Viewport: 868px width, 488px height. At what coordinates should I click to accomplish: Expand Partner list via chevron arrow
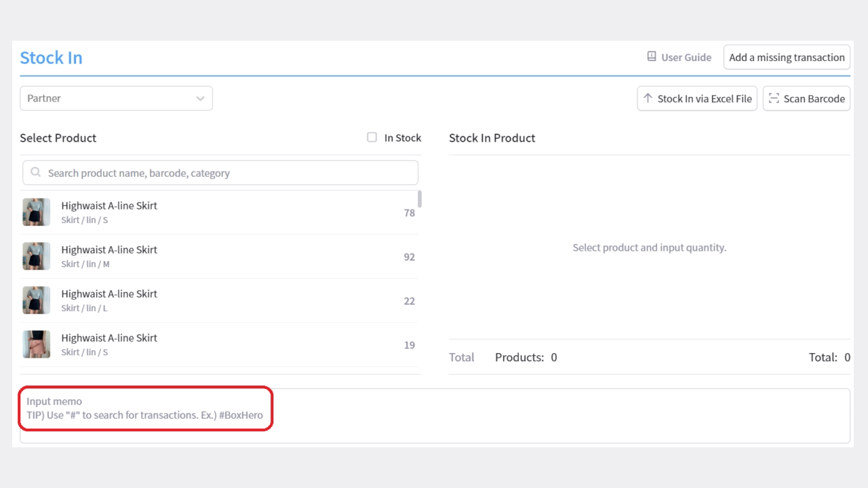200,98
